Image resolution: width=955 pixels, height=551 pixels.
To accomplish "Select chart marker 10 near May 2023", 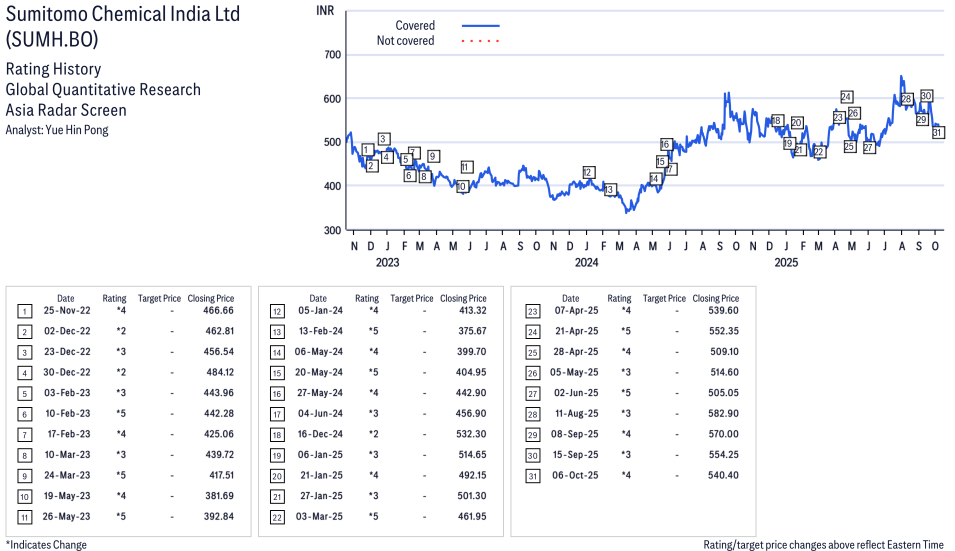I will click(x=461, y=186).
